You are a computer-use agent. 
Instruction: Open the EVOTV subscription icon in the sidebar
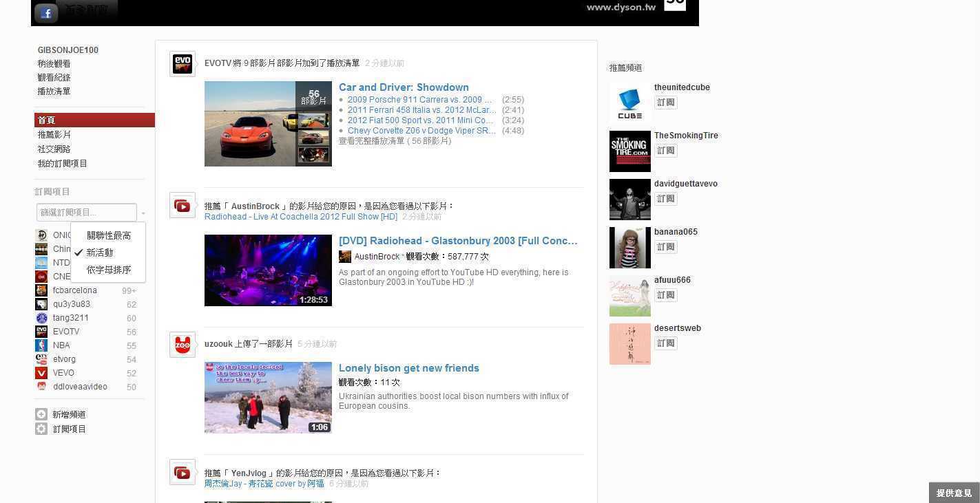[41, 332]
